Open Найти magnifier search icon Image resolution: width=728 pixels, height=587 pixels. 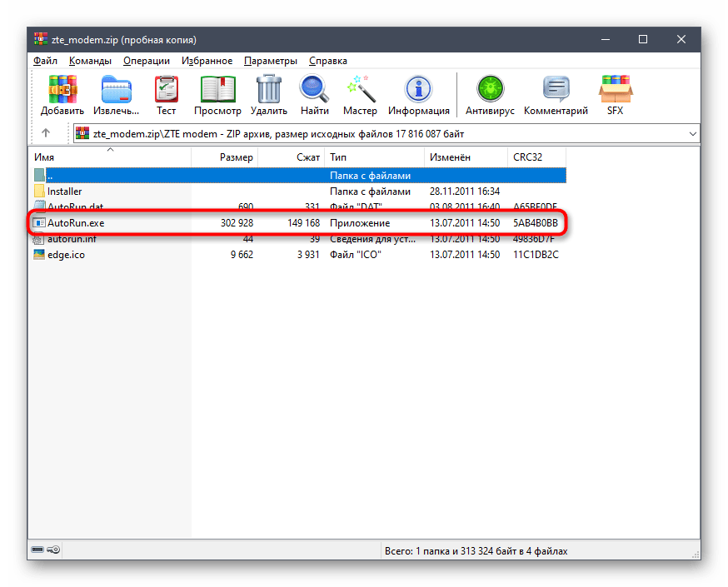[314, 89]
